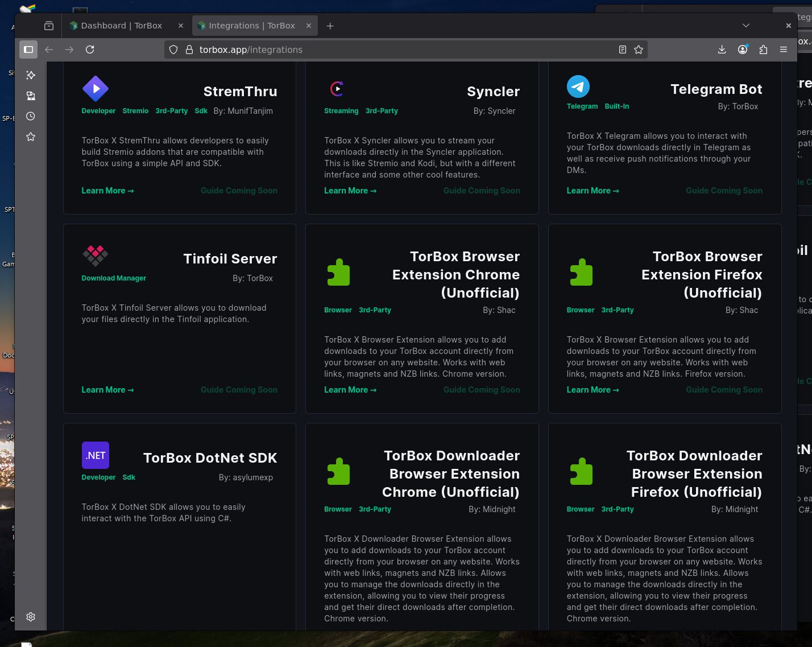
Task: Click Browser Extension Firefox puzzle icon
Action: [x=581, y=272]
